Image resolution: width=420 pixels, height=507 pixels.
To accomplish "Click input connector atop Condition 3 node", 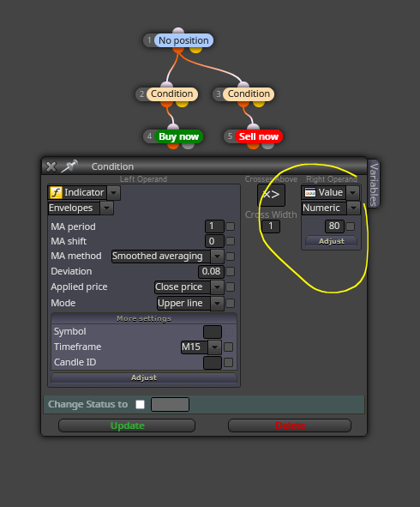I will pyautogui.click(x=243, y=84).
